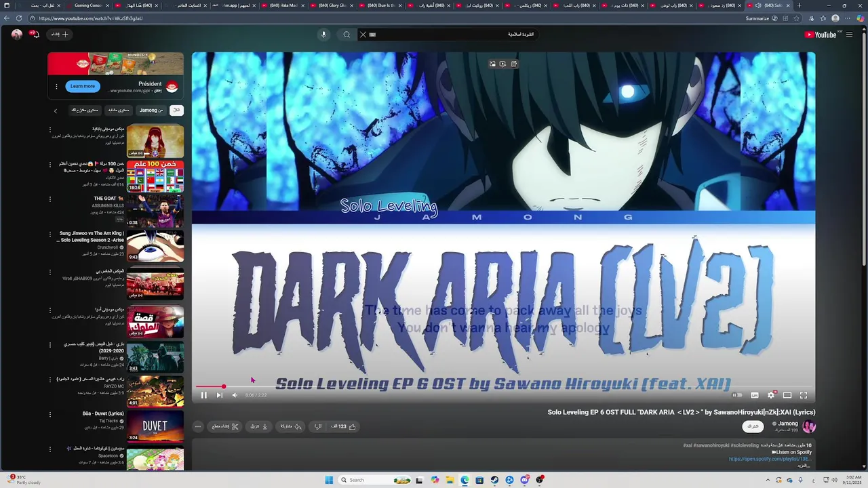Click the Create button with plus sign
This screenshot has height=488, width=868.
click(60, 34)
